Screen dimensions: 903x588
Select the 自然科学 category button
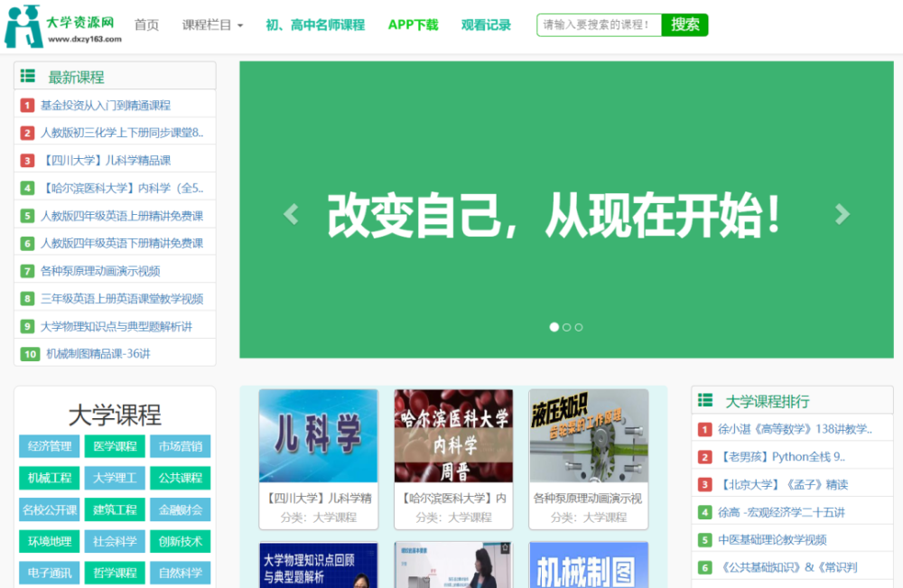(x=181, y=573)
